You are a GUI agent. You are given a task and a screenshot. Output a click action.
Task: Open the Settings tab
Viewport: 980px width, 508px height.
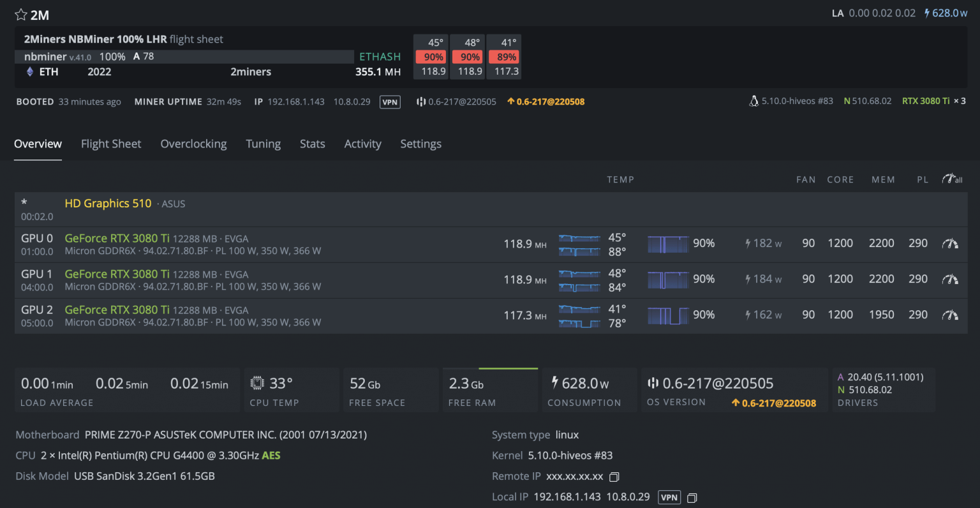tap(420, 144)
